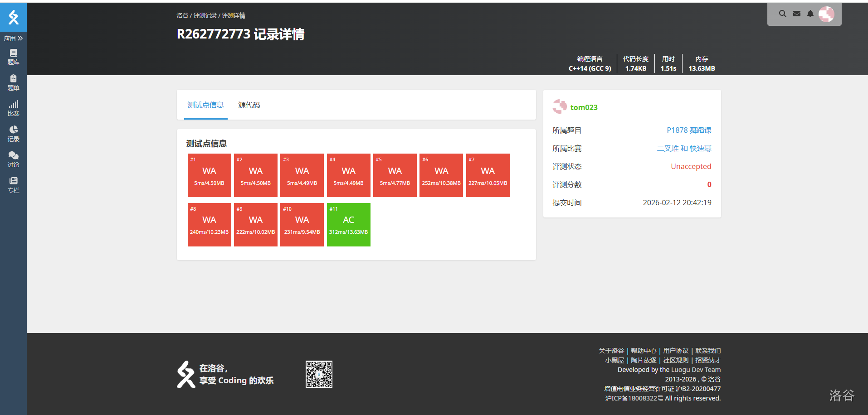Open the 题单 problem list icon
Screen dimensions: 868x415
click(13, 82)
